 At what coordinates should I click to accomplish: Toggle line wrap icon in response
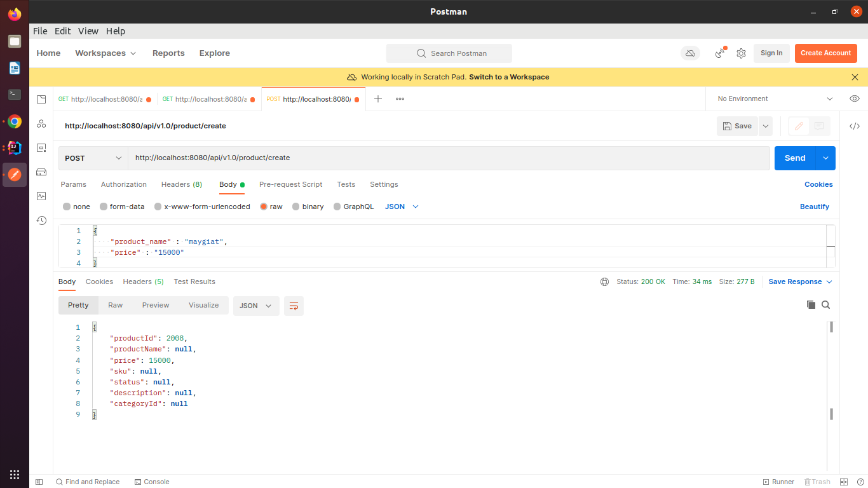(x=294, y=306)
